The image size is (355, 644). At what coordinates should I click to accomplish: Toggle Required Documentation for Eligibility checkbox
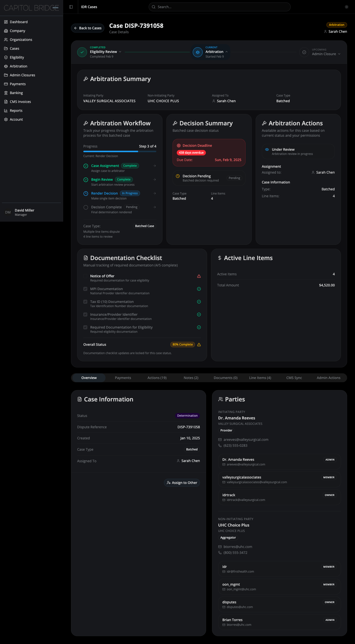[x=85, y=327]
